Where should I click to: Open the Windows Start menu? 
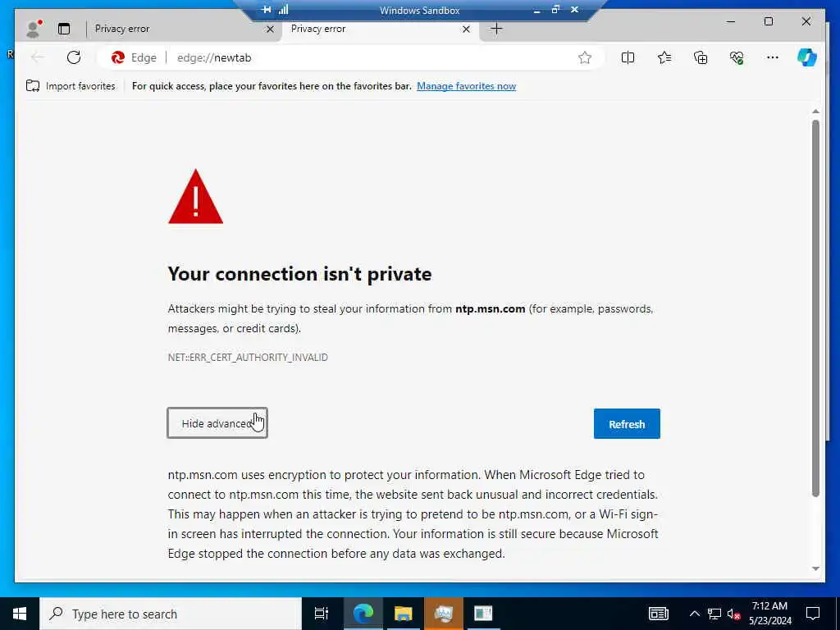[x=20, y=614]
